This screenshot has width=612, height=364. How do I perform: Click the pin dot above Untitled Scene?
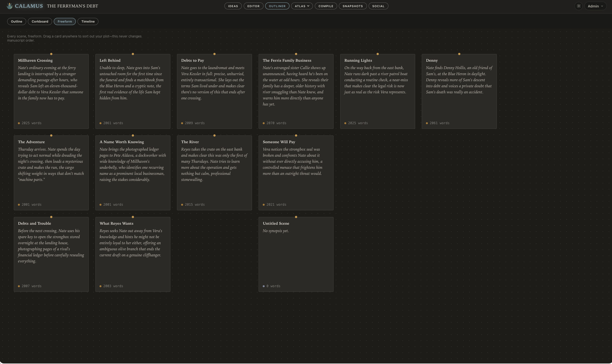[x=296, y=217]
